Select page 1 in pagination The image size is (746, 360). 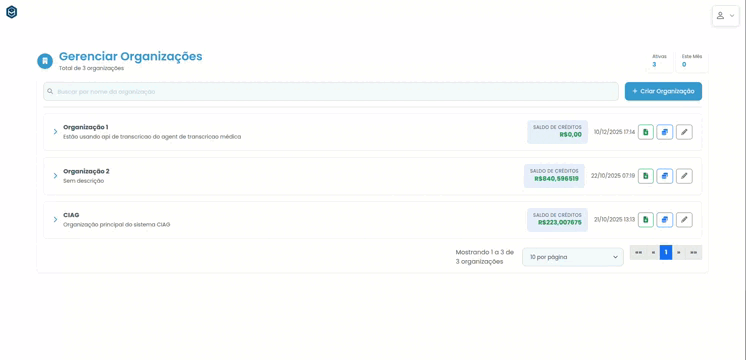pyautogui.click(x=666, y=253)
